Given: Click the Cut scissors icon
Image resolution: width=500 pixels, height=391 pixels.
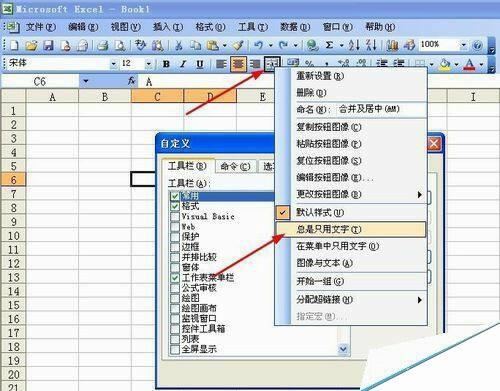Looking at the screenshot, I should click(179, 45).
